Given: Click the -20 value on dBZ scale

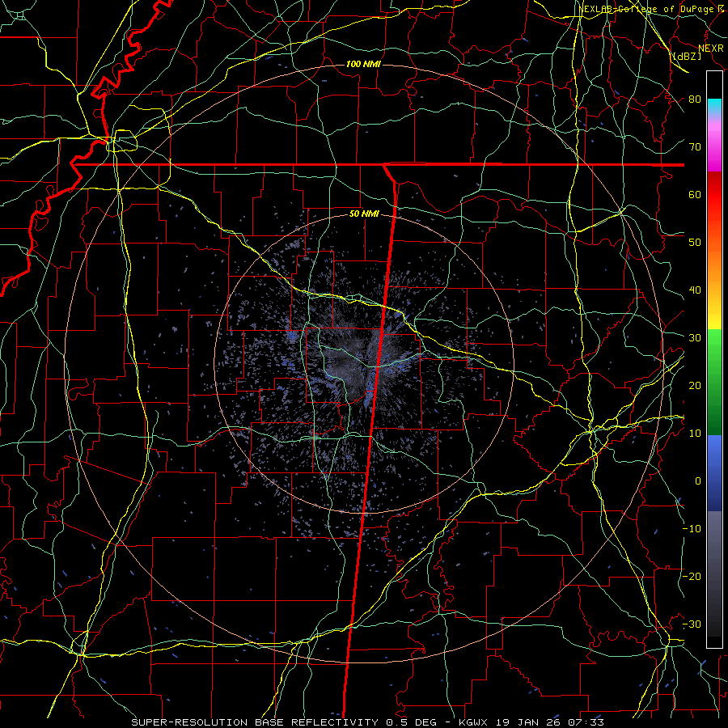Looking at the screenshot, I should pyautogui.click(x=692, y=577).
